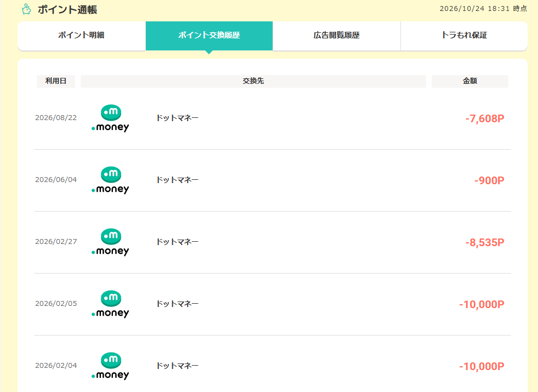
Task: Click ドットマネー in the 2026/02/27 row
Action: point(177,242)
